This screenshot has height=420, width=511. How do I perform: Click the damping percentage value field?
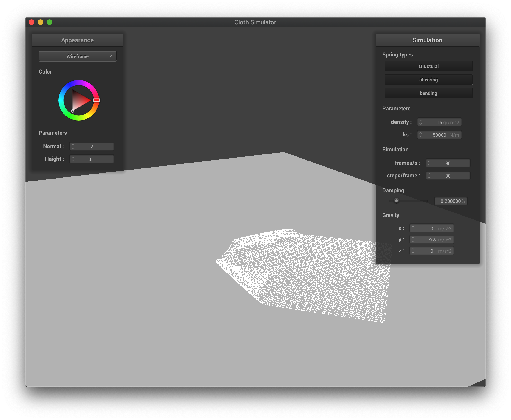450,201
